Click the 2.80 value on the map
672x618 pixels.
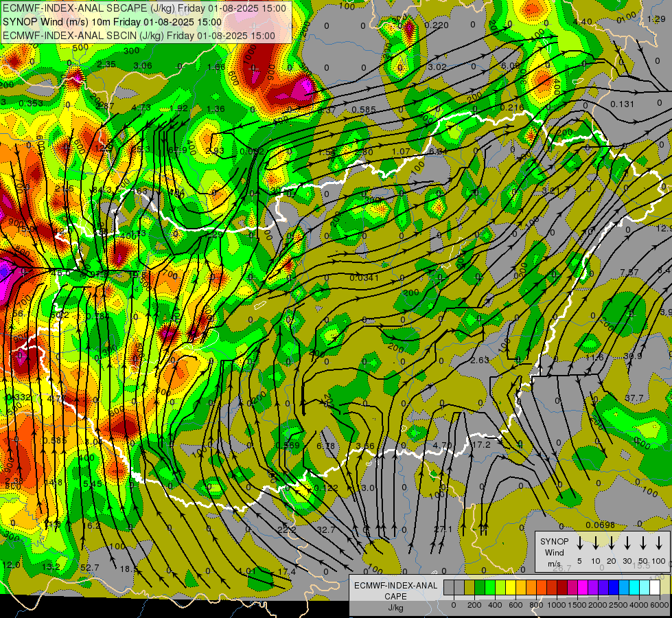(x=364, y=152)
